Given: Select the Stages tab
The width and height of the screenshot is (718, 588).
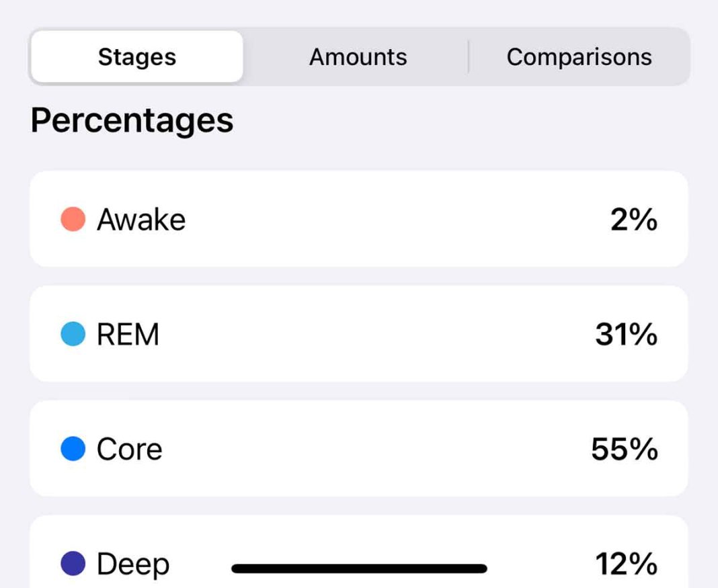Looking at the screenshot, I should [136, 56].
